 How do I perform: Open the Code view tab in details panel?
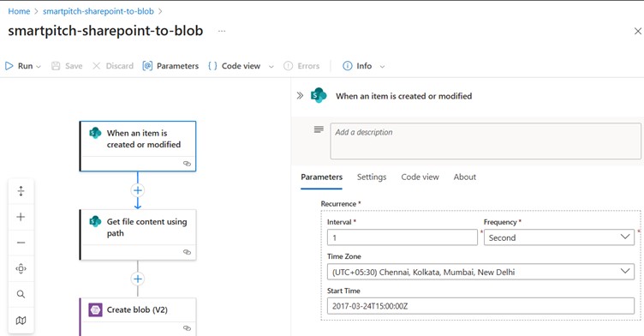pos(420,177)
